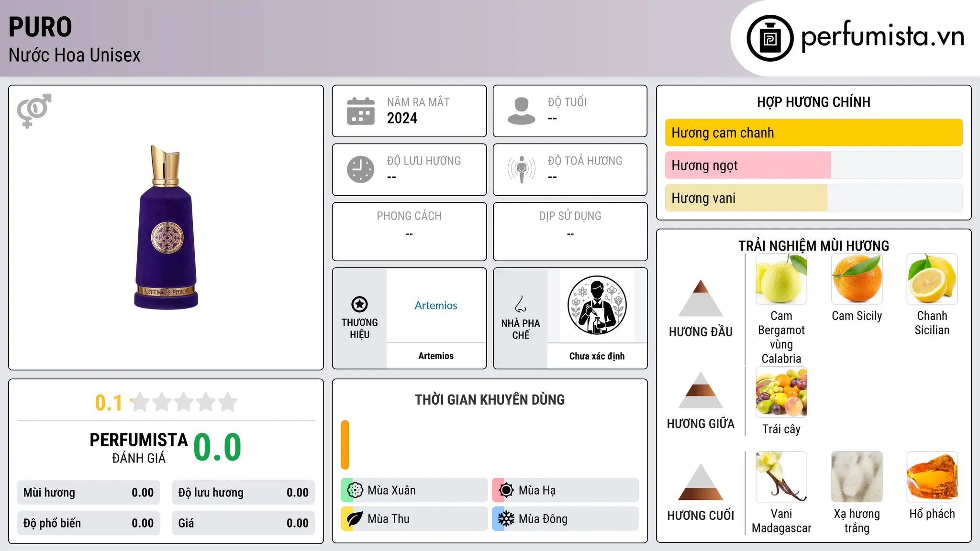The height and width of the screenshot is (551, 980).
Task: Click the orange 0.1 rating number
Action: coord(109,403)
